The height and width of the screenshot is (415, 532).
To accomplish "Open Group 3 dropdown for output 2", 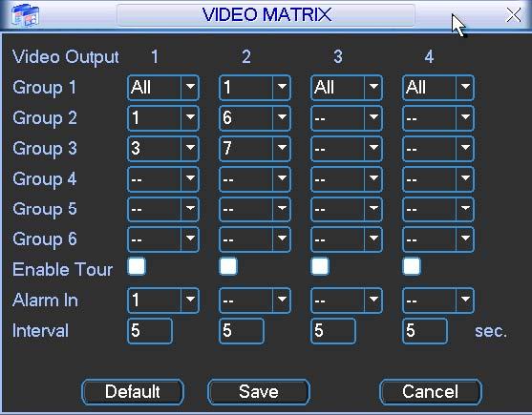I will pyautogui.click(x=255, y=149).
